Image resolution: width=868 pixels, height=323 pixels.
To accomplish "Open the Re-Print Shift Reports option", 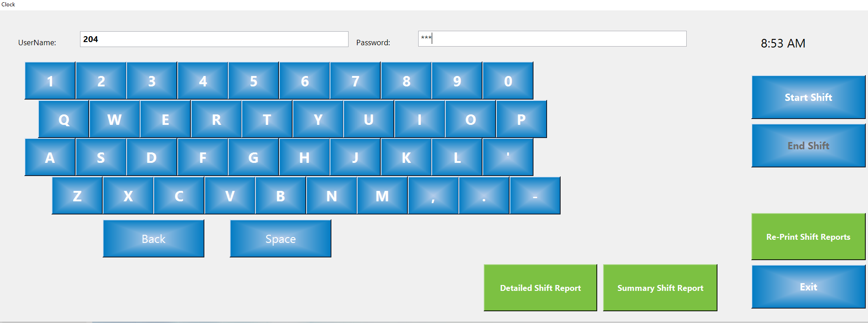I will pyautogui.click(x=808, y=237).
